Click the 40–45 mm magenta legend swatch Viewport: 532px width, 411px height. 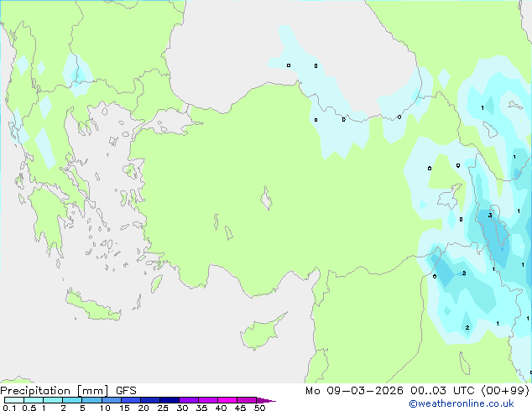pos(227,400)
